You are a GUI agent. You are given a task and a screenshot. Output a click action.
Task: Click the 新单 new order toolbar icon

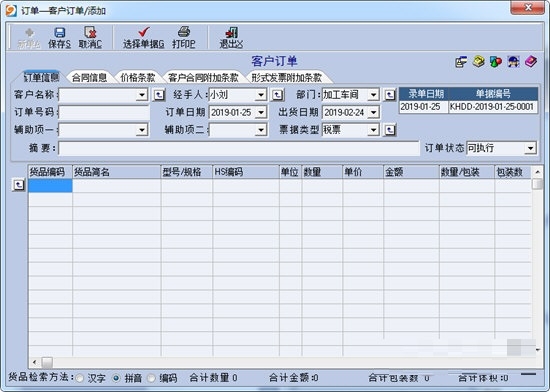click(29, 38)
